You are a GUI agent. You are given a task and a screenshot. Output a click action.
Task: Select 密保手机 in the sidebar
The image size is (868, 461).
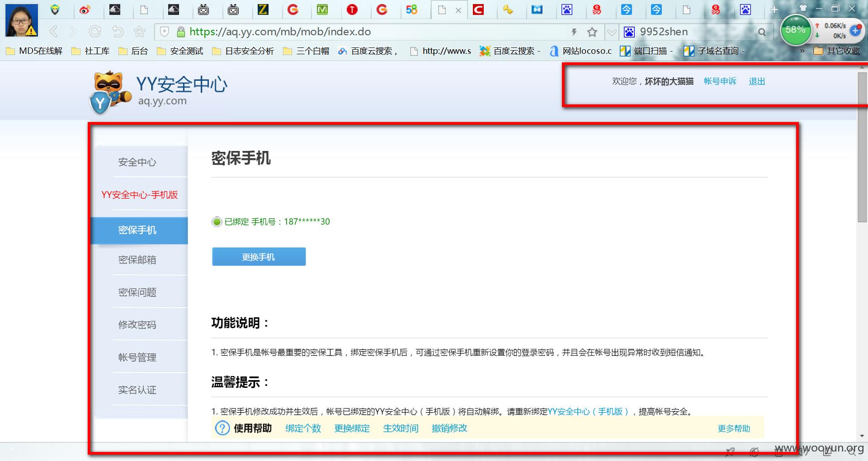[x=139, y=230]
